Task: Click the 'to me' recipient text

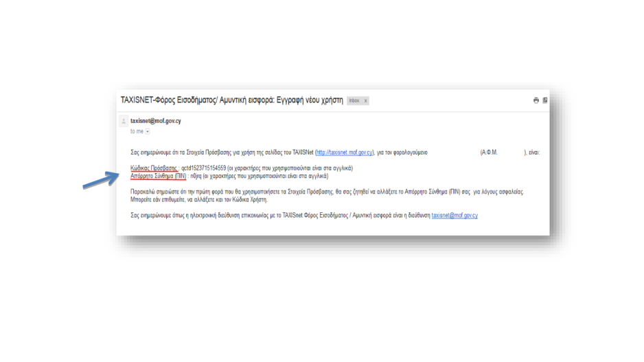Action: click(x=137, y=131)
